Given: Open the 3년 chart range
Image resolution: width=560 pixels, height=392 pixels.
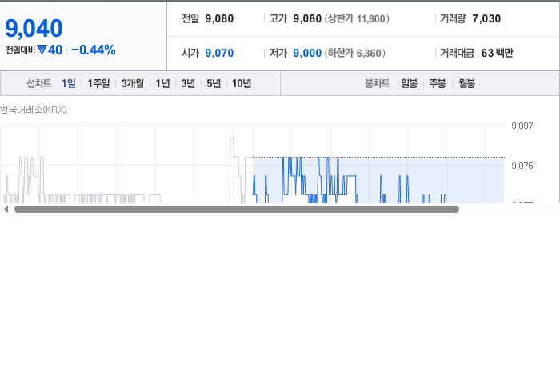Looking at the screenshot, I should coord(188,83).
